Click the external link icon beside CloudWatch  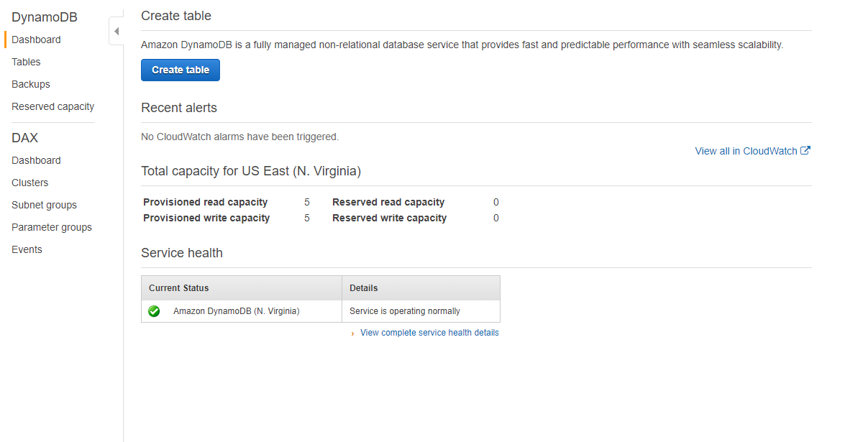pyautogui.click(x=806, y=151)
